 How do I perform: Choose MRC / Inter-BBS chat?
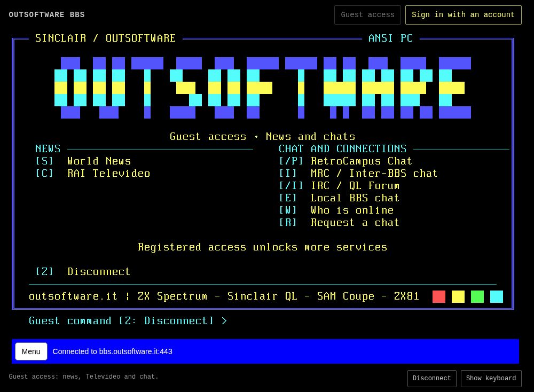click(358, 174)
